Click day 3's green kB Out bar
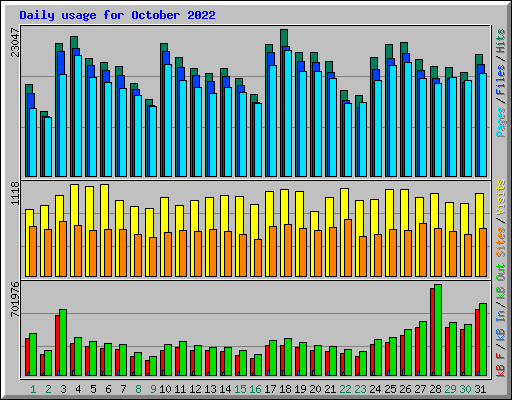The height and width of the screenshot is (400, 512). [63, 343]
